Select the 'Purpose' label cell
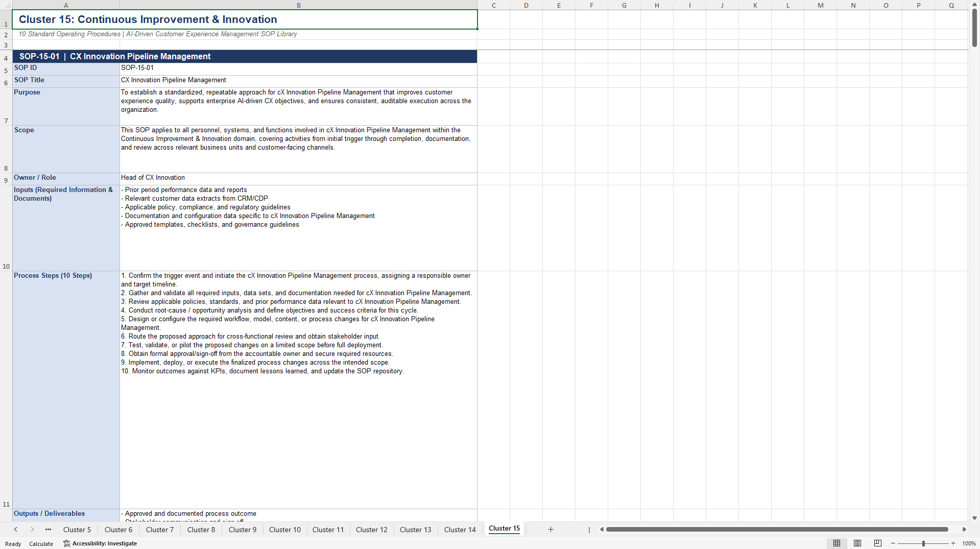The width and height of the screenshot is (980, 549). 66,106
